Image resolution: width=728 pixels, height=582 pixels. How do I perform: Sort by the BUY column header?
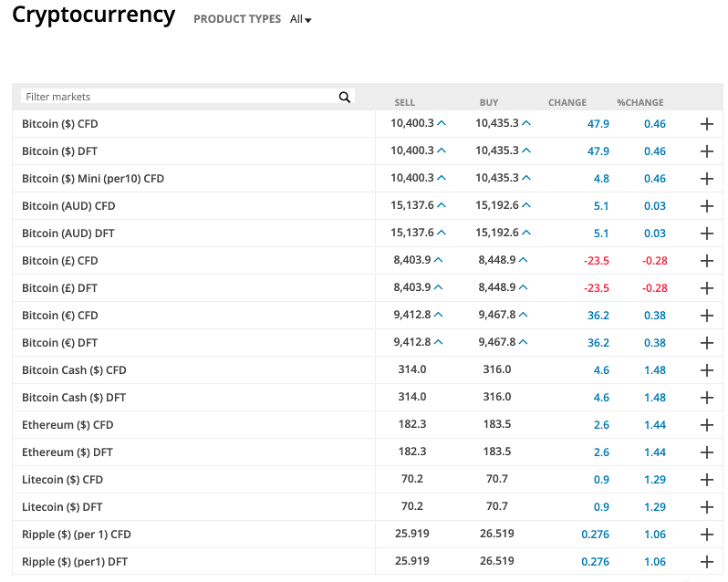click(489, 102)
